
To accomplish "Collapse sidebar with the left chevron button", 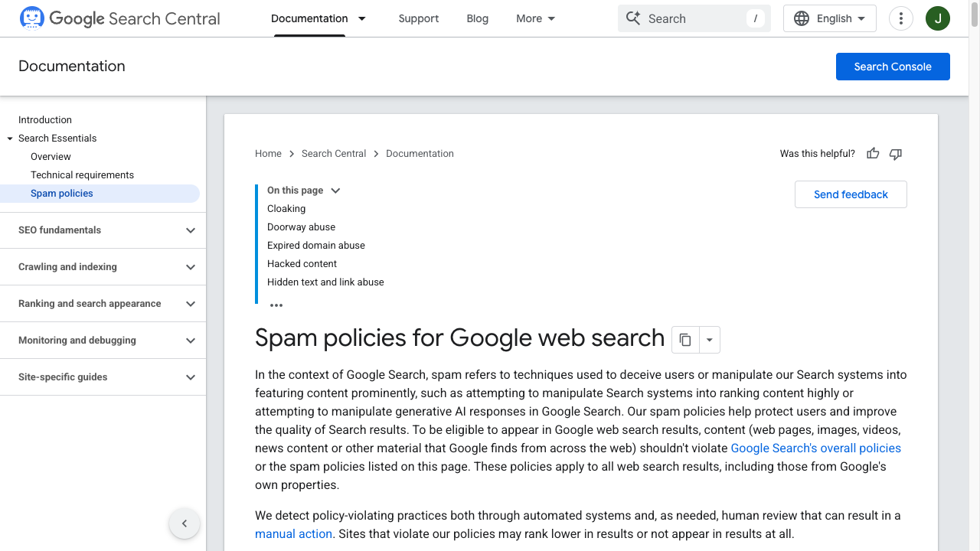I will point(185,524).
